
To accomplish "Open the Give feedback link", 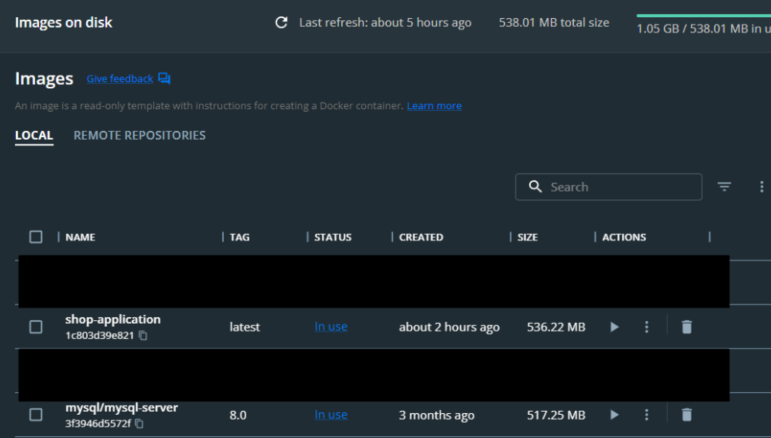I will pyautogui.click(x=119, y=79).
